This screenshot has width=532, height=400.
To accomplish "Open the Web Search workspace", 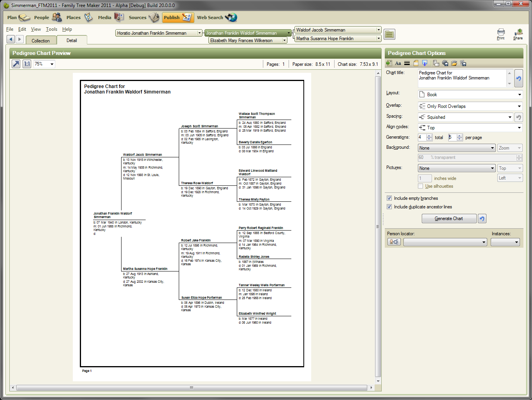I will pyautogui.click(x=217, y=18).
